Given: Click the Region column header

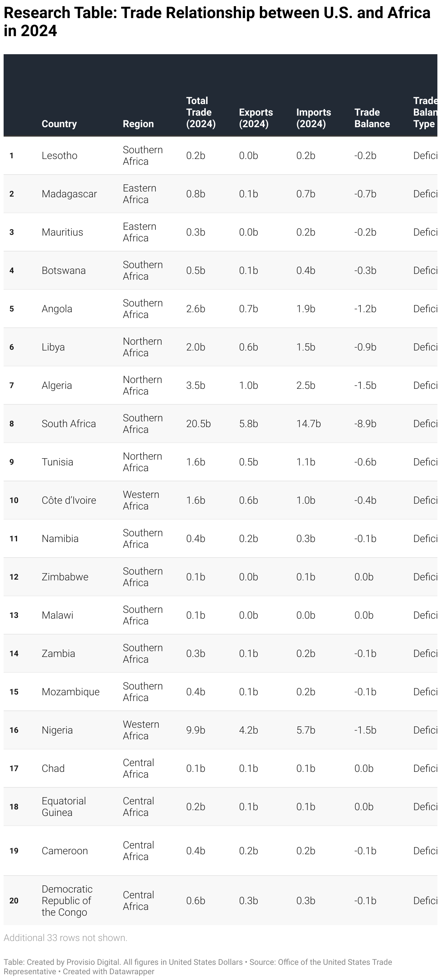Looking at the screenshot, I should [138, 124].
